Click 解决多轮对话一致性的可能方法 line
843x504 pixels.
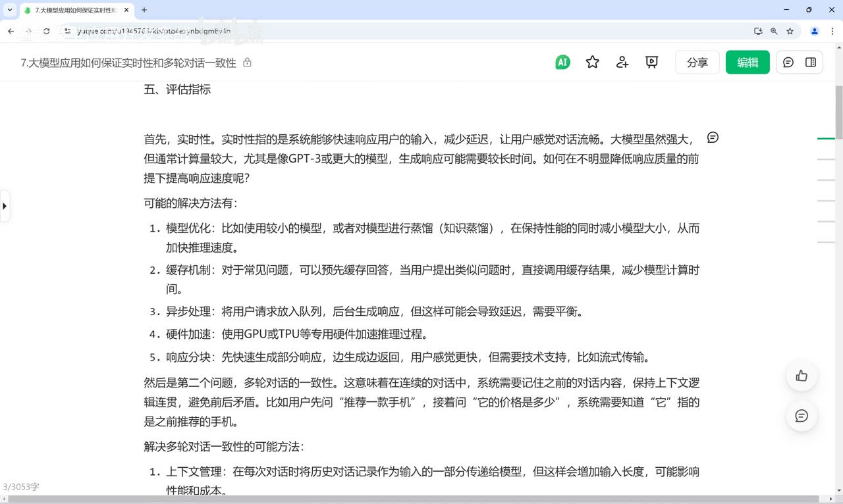(x=224, y=447)
